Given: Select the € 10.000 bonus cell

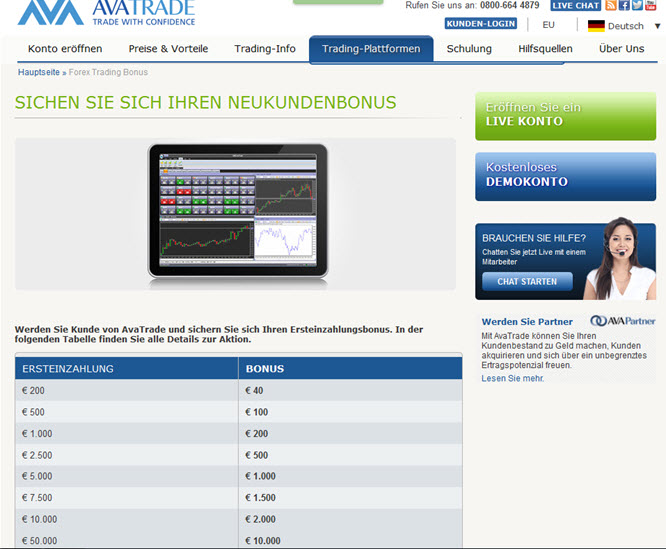Looking at the screenshot, I should [350, 540].
